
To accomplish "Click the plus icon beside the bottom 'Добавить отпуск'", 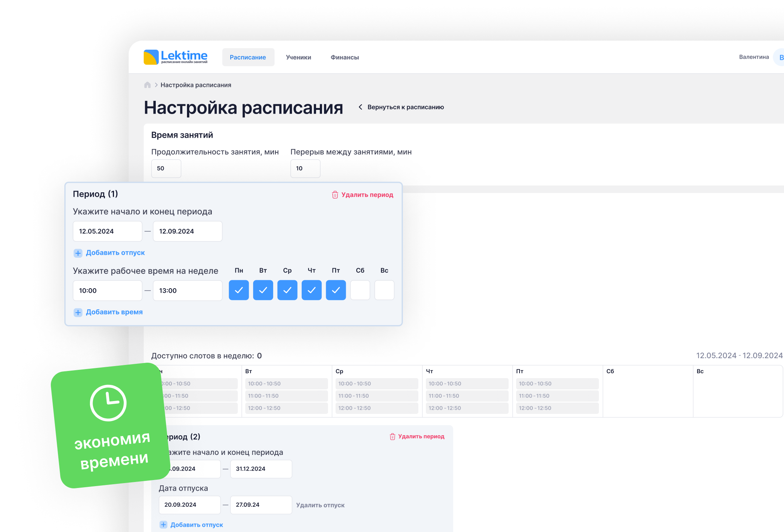I will [163, 525].
